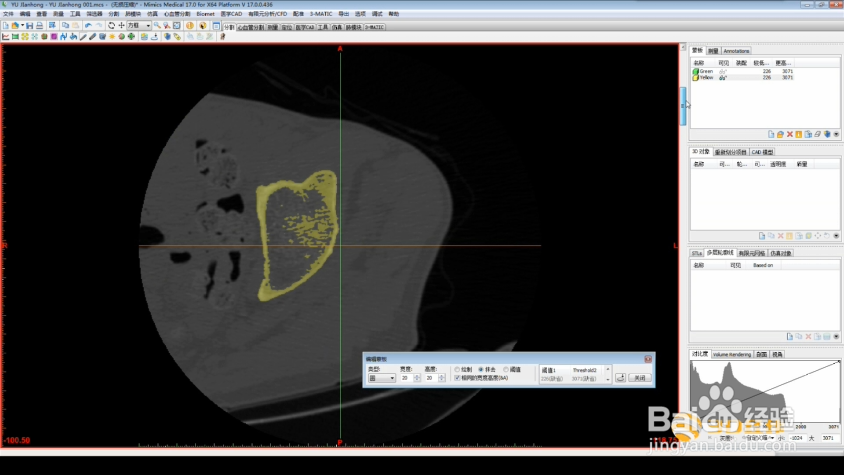Open the 方框 dropdown in main toolbar

(x=139, y=26)
